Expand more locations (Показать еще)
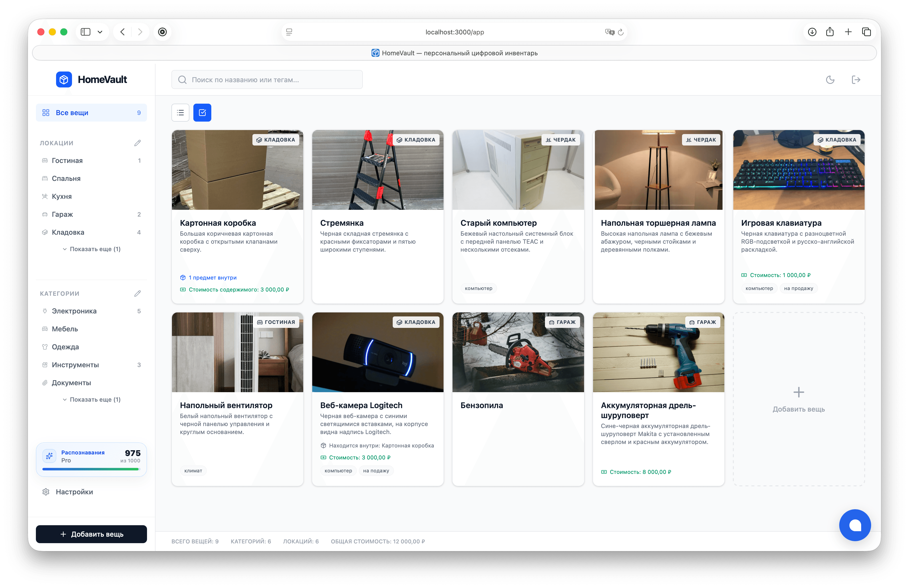 (92, 249)
